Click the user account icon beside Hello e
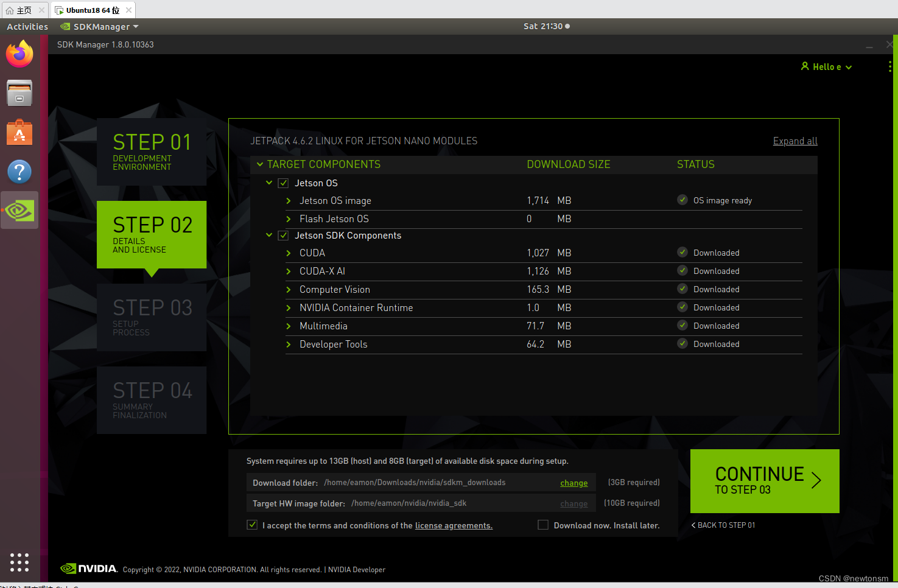Image resolution: width=898 pixels, height=588 pixels. click(805, 66)
